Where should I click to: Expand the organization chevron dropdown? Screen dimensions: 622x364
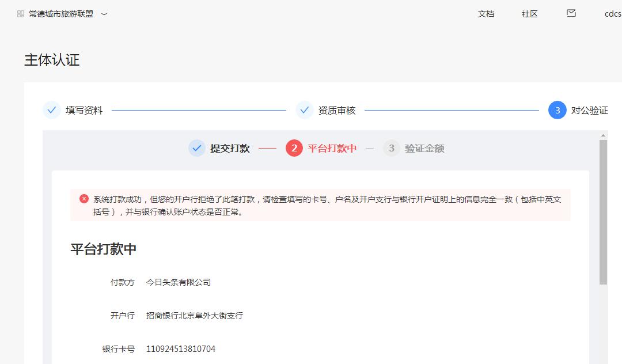pos(104,14)
